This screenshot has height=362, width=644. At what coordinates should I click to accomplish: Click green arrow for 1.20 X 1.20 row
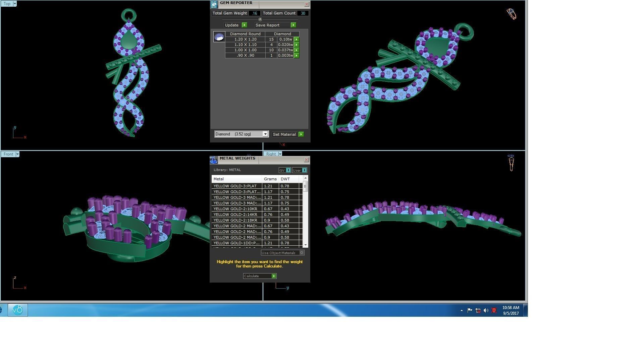(297, 39)
